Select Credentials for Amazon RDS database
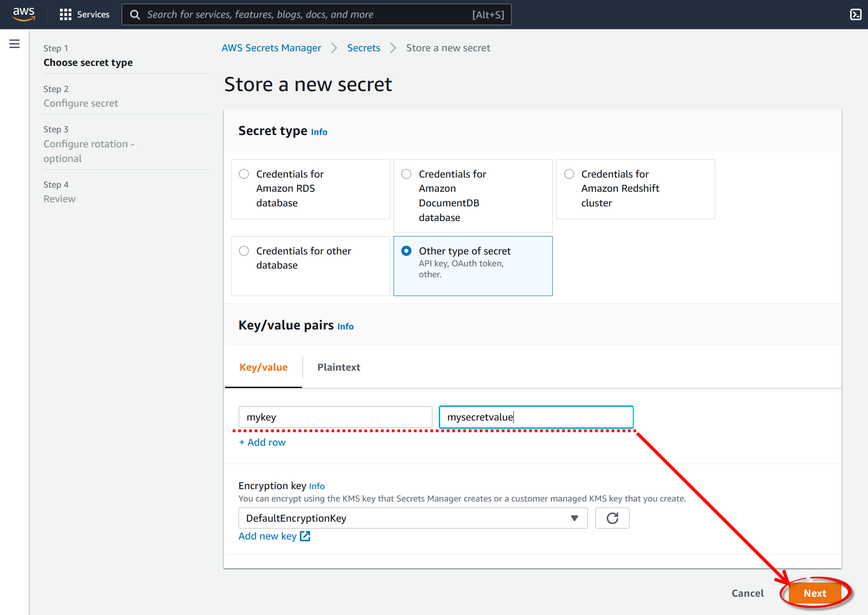 [244, 174]
